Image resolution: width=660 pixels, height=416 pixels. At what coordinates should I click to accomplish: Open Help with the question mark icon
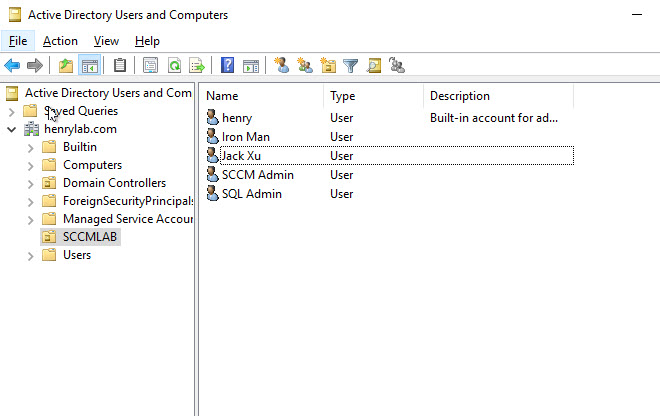(228, 66)
